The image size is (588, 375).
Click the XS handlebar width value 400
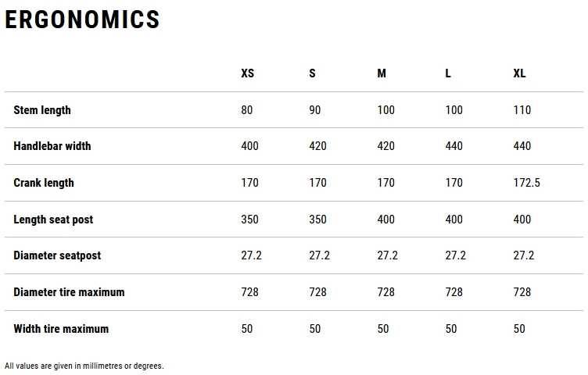[249, 146]
